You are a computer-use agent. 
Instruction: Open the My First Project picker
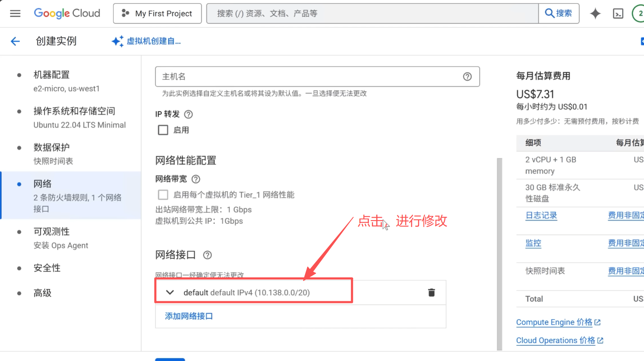[x=157, y=13]
